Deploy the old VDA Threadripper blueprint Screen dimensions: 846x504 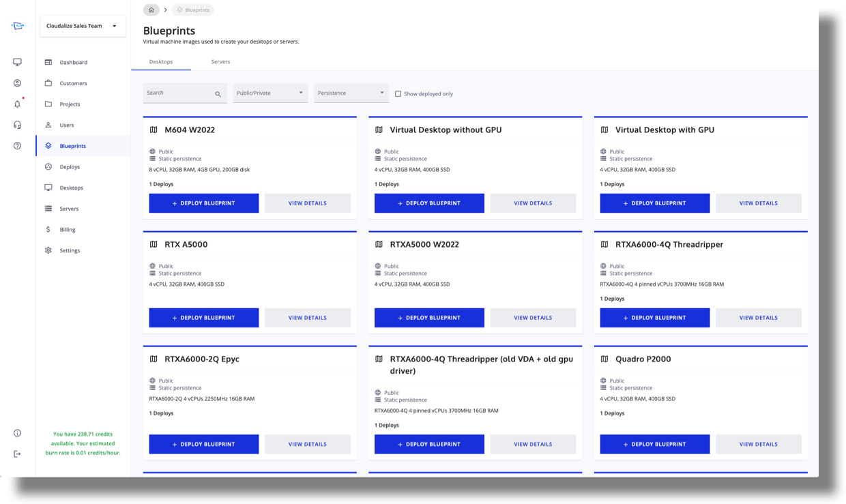click(x=430, y=444)
